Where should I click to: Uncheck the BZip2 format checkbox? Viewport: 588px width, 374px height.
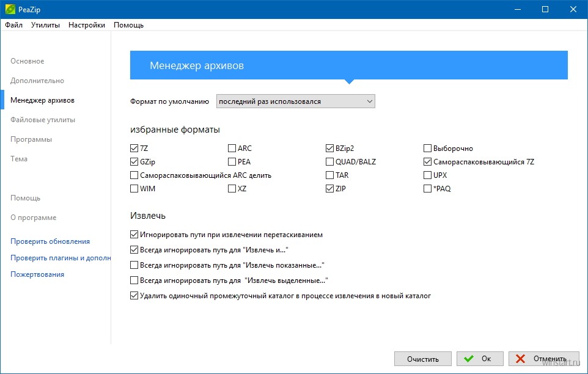[x=329, y=148]
